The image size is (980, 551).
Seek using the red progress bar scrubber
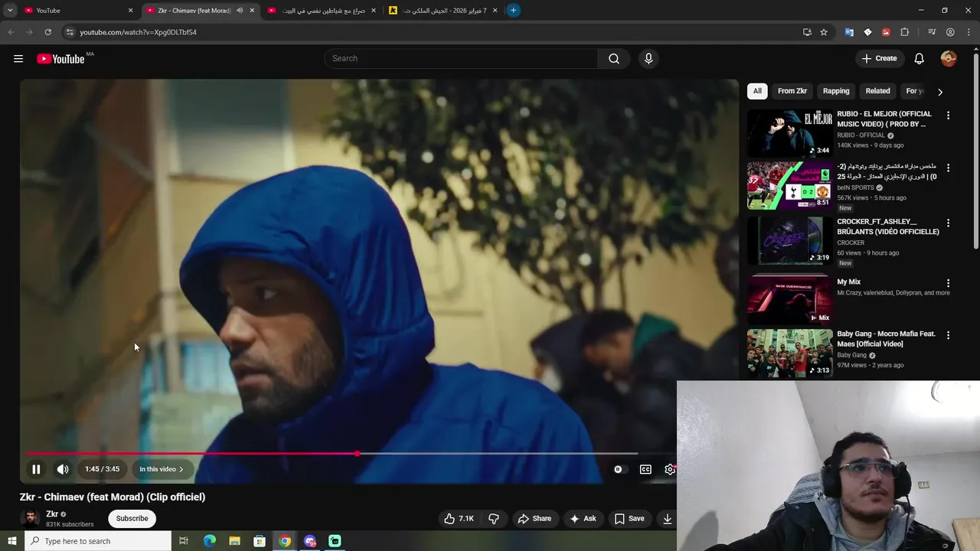point(358,454)
